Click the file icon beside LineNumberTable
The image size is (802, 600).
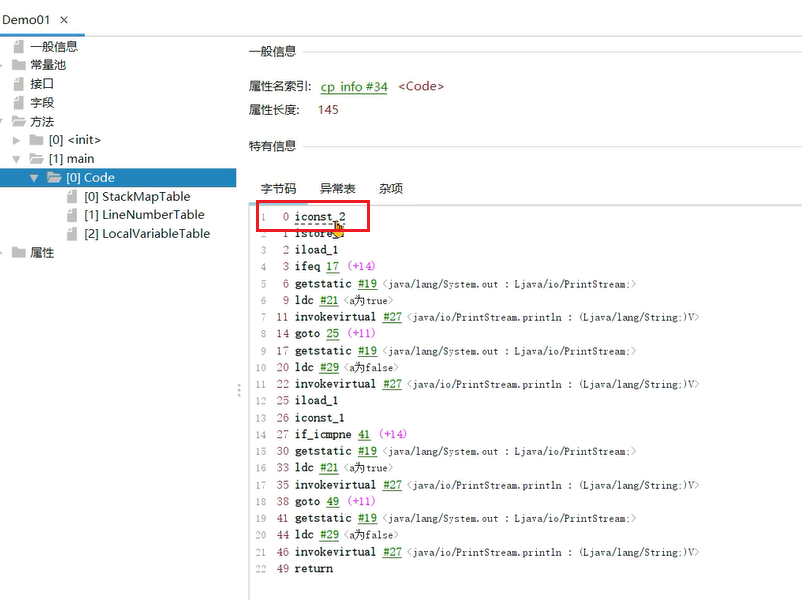point(72,215)
